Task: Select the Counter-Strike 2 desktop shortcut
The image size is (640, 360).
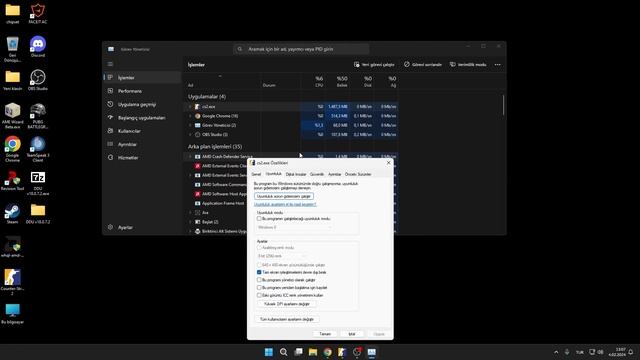Action: point(12,282)
